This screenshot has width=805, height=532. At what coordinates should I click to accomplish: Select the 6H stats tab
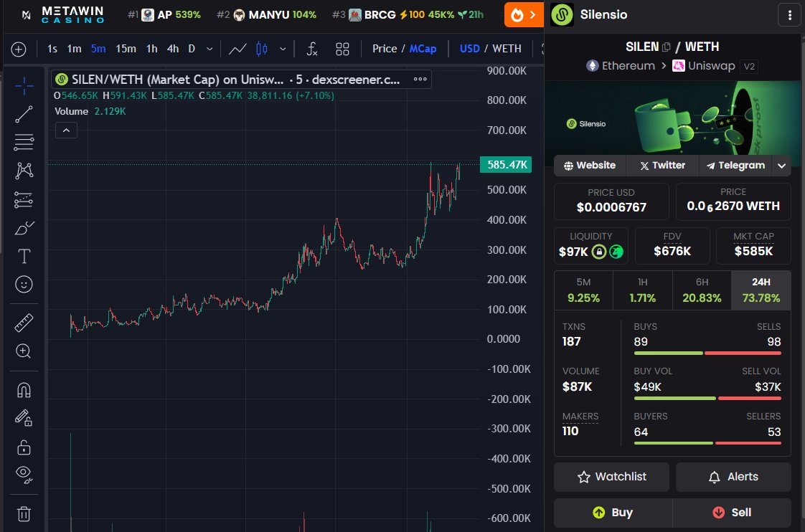(x=702, y=290)
